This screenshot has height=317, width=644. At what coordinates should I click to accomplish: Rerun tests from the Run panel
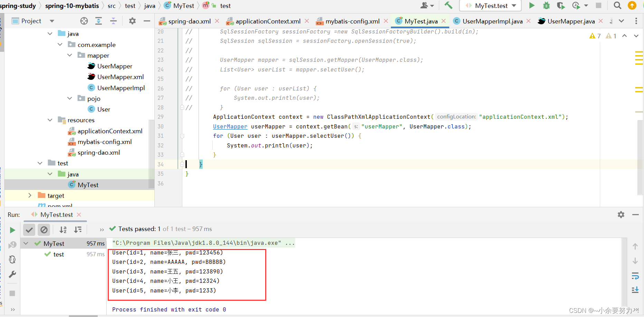12,230
